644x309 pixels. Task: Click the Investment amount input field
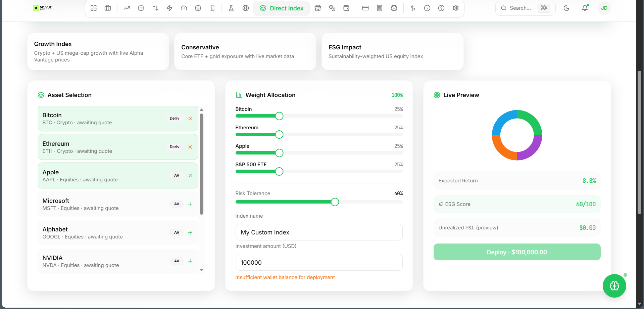[x=319, y=262]
